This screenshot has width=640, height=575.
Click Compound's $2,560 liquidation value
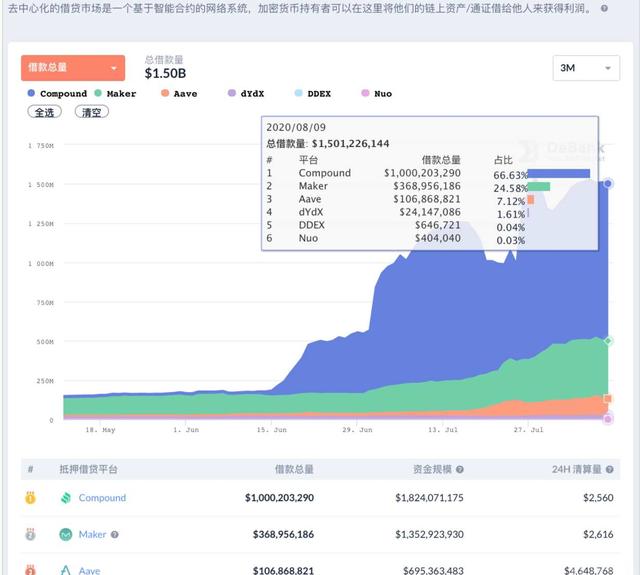(x=598, y=497)
